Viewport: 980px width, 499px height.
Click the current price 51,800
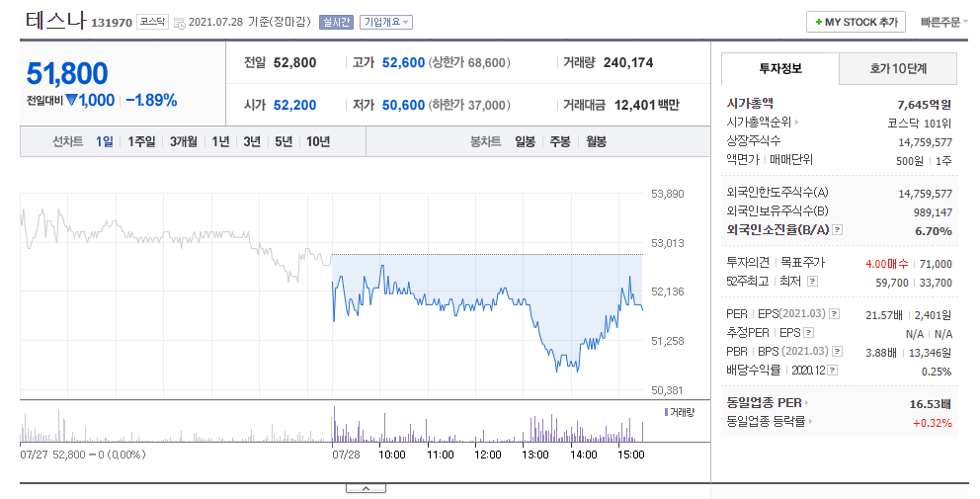tap(67, 74)
